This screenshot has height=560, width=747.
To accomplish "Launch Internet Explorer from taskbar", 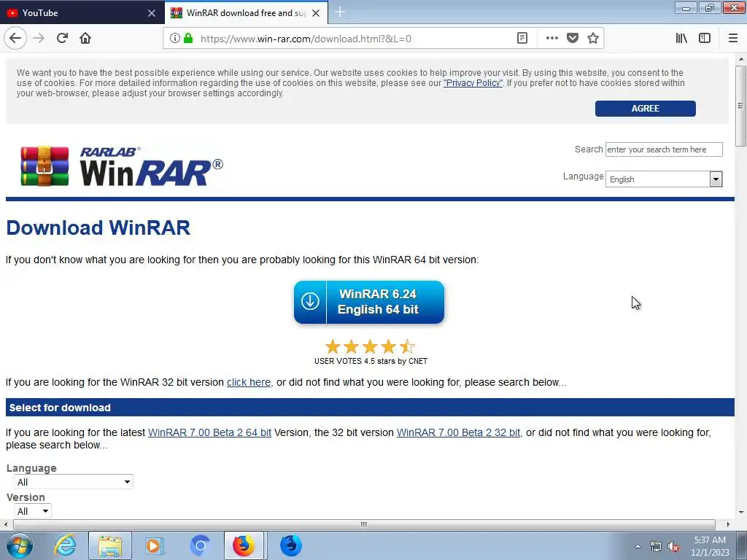I will tap(65, 545).
